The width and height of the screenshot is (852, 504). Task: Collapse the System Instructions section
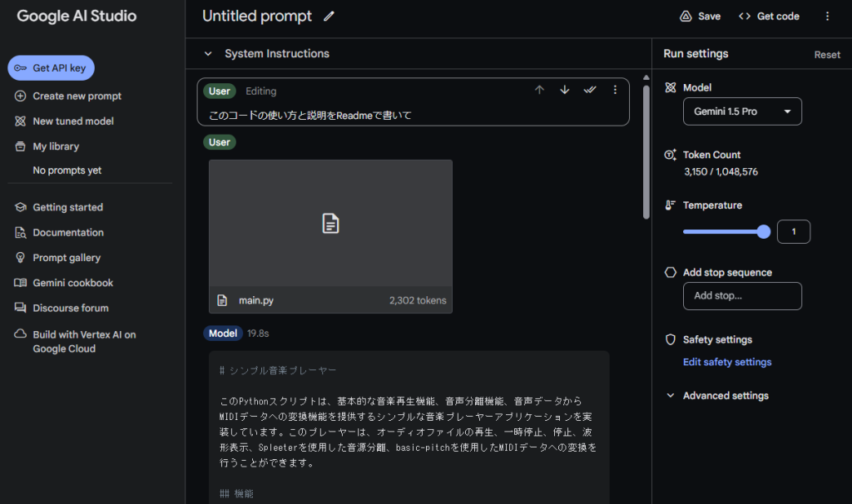tap(208, 54)
